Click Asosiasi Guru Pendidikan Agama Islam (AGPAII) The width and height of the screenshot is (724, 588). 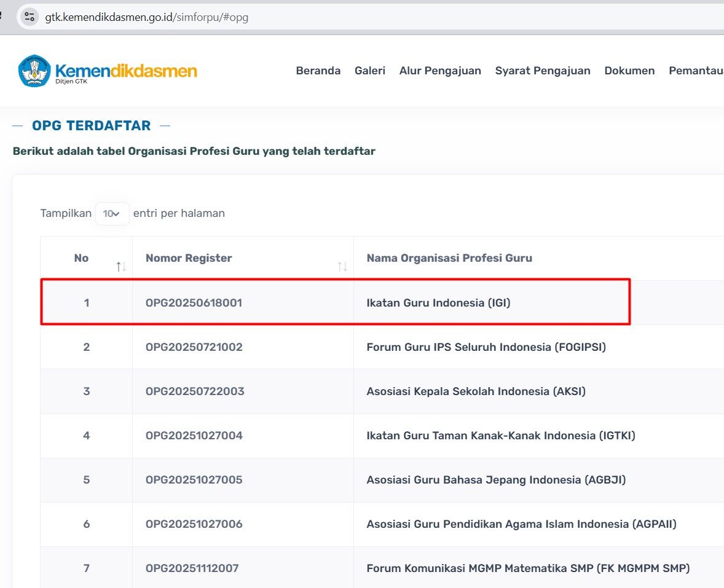pyautogui.click(x=521, y=524)
